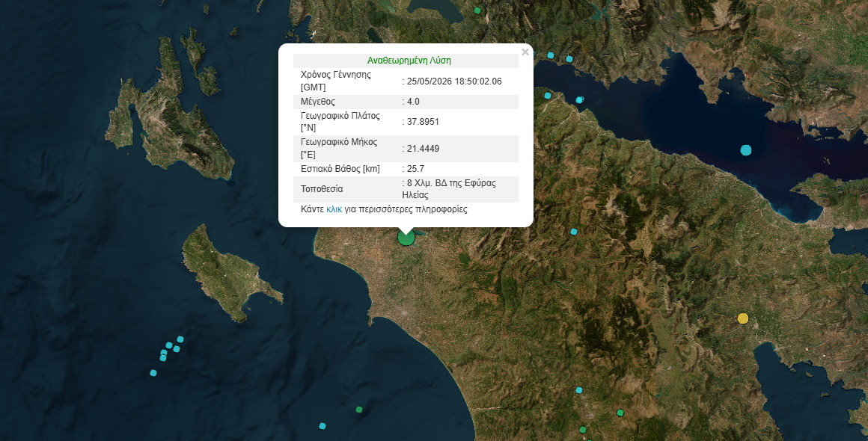Screen dimensions: 868x441
Task: Click the southernmost cyan marker of the offshore cluster
Action: point(153,373)
